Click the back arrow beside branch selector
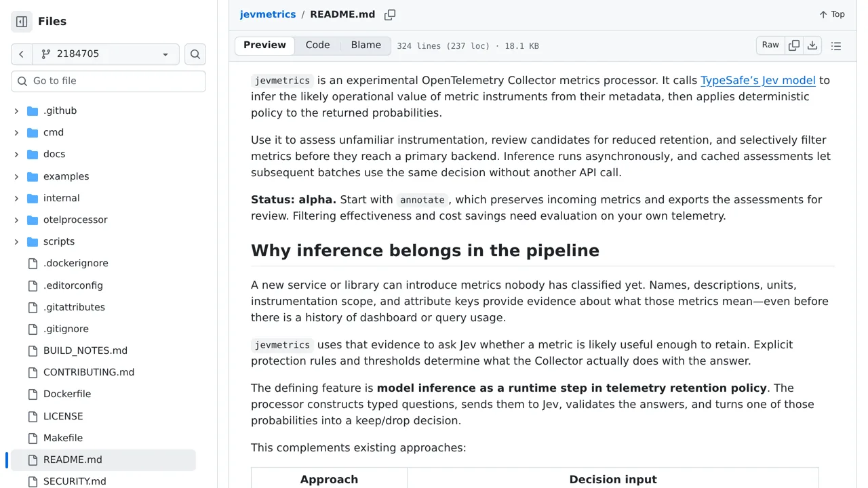Viewport: 868px width, 488px height. 21,54
